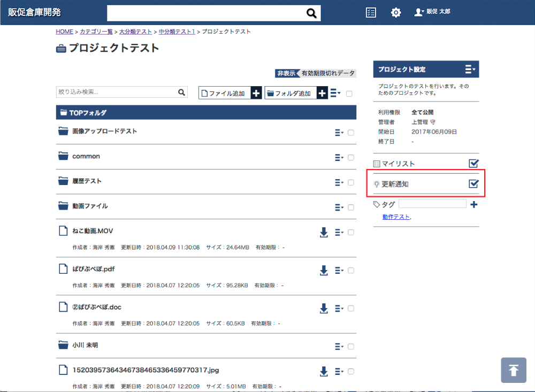Click the 販促倉庫開発 site logo
This screenshot has height=392, width=535.
[34, 12]
